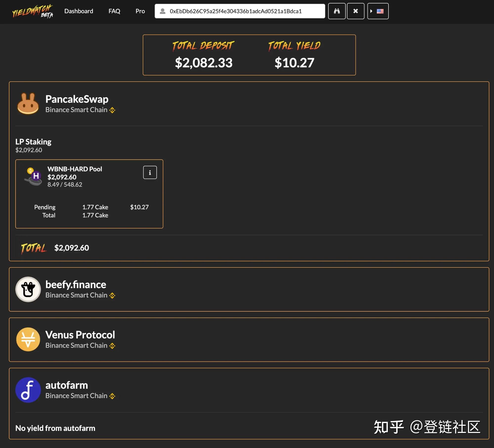Clear the wallet address with X button

pyautogui.click(x=356, y=11)
